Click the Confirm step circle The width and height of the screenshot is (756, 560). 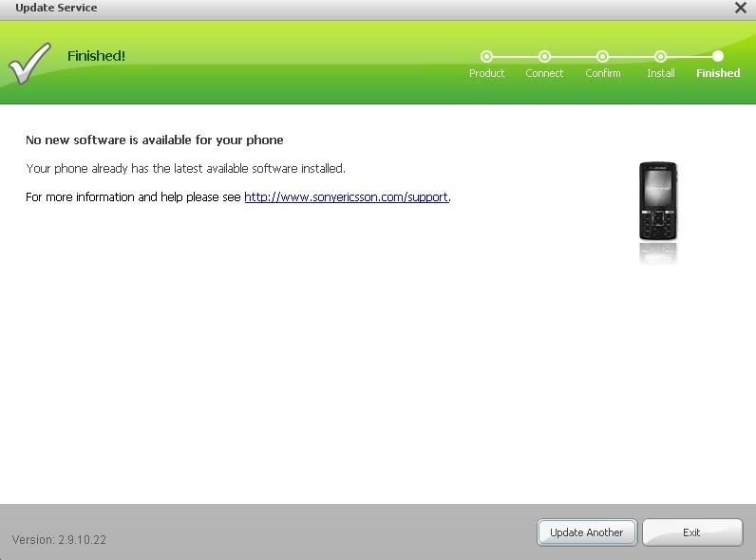[602, 56]
